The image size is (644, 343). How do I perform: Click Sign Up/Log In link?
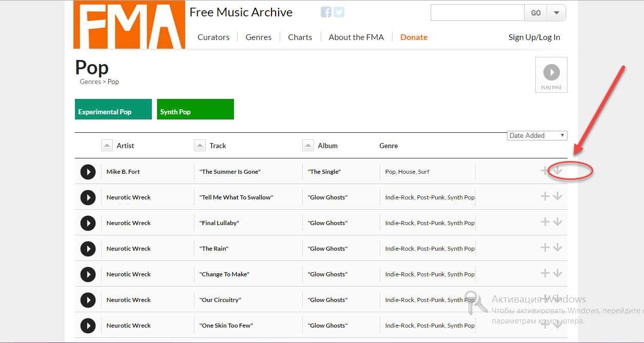point(534,37)
